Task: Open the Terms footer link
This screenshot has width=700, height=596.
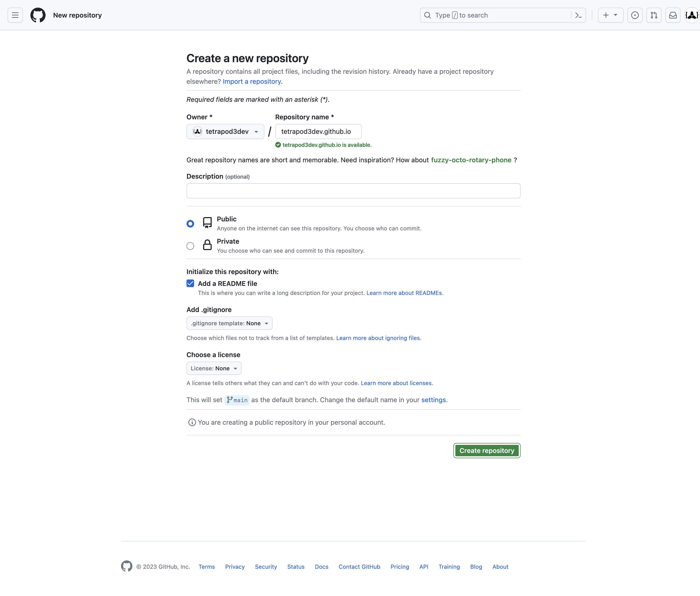Action: (x=207, y=567)
